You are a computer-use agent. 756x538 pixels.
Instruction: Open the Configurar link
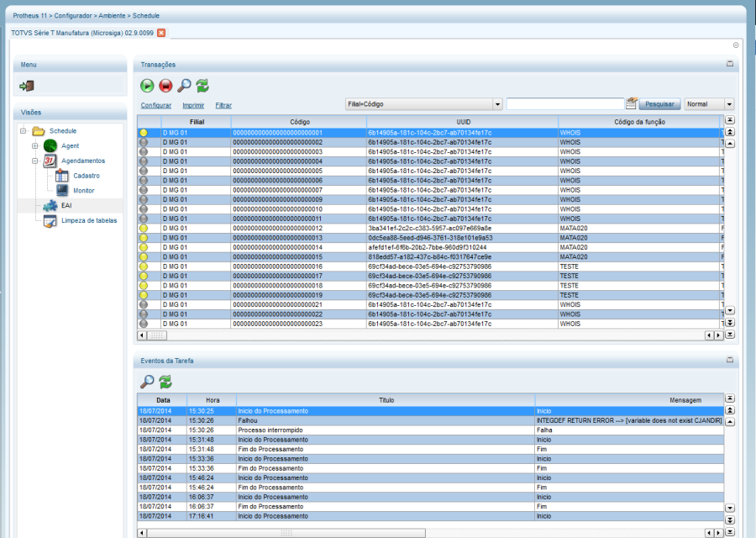pyautogui.click(x=155, y=105)
